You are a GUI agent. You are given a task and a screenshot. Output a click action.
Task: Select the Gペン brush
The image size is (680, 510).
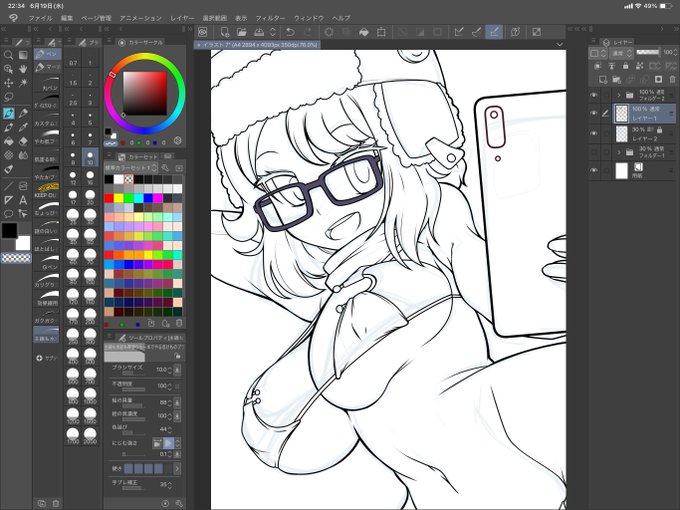[48, 264]
